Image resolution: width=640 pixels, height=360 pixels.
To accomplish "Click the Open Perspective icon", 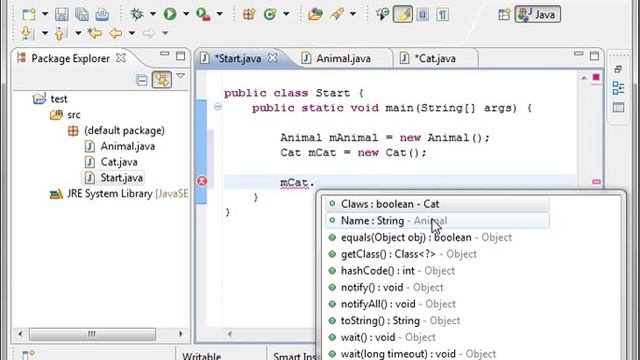I will [x=504, y=14].
